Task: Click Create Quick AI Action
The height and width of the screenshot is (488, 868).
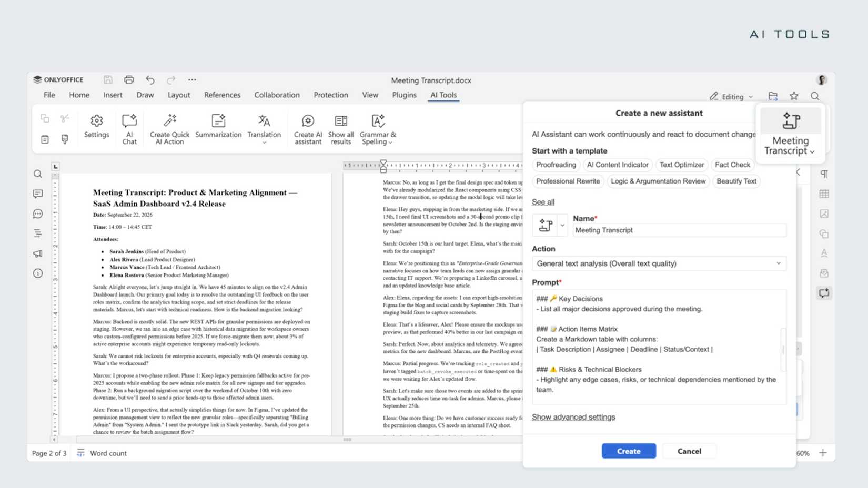Action: [x=169, y=129]
